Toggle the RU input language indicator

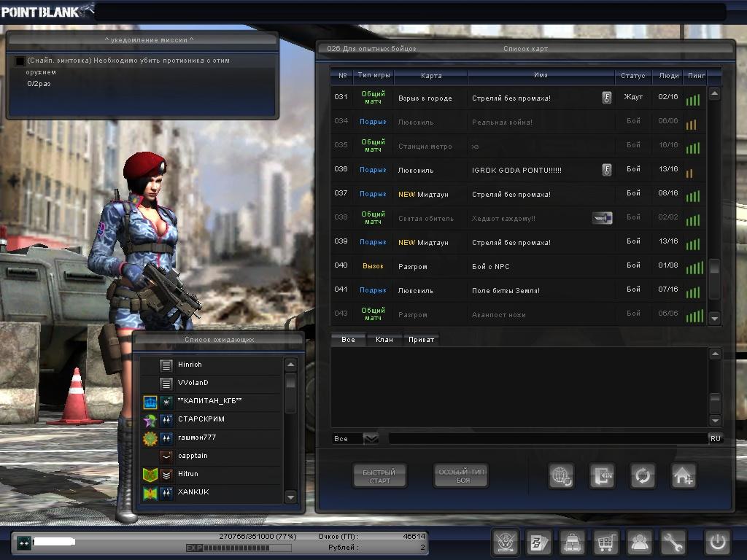click(715, 438)
